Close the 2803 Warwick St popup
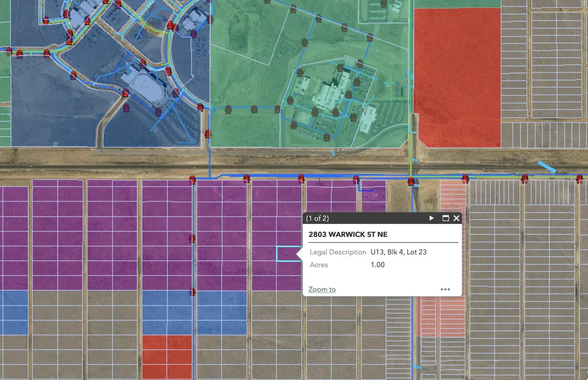 456,218
